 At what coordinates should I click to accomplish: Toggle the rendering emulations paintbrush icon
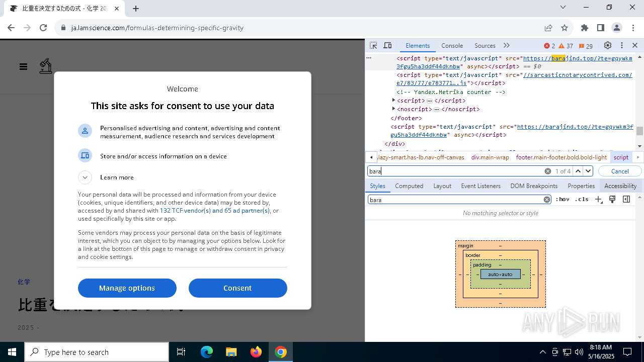612,200
